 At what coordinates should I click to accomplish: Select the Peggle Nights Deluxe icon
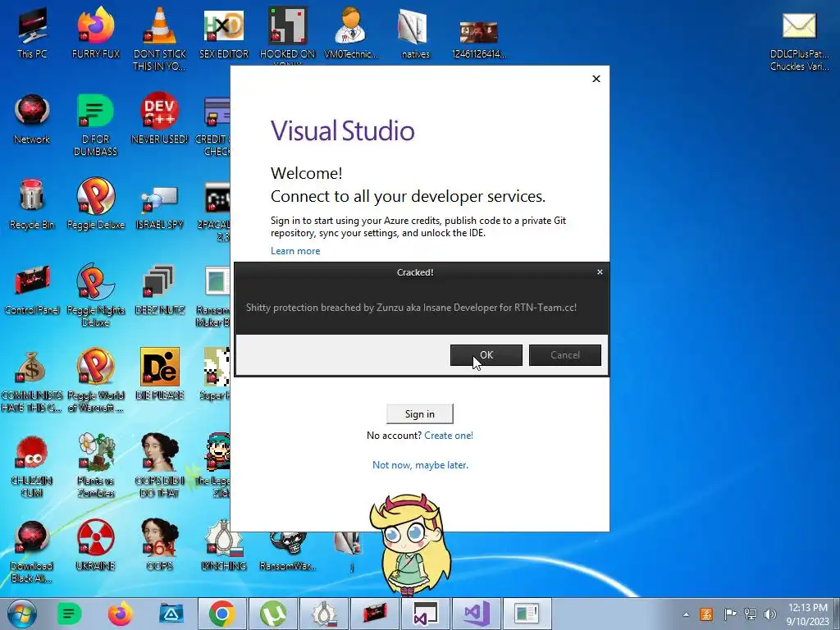tap(96, 294)
